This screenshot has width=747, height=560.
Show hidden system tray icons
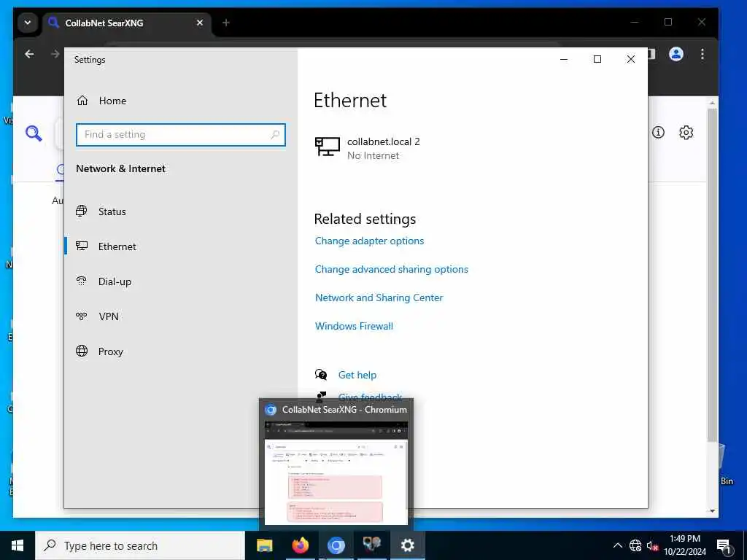tap(617, 545)
